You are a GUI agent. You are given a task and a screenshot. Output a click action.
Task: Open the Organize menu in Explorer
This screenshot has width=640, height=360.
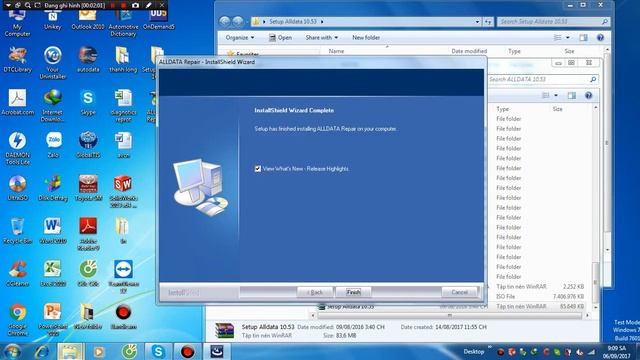click(240, 38)
